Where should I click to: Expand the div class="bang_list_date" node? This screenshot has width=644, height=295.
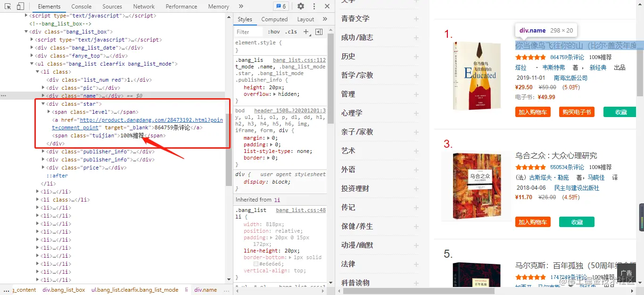[x=33, y=48]
